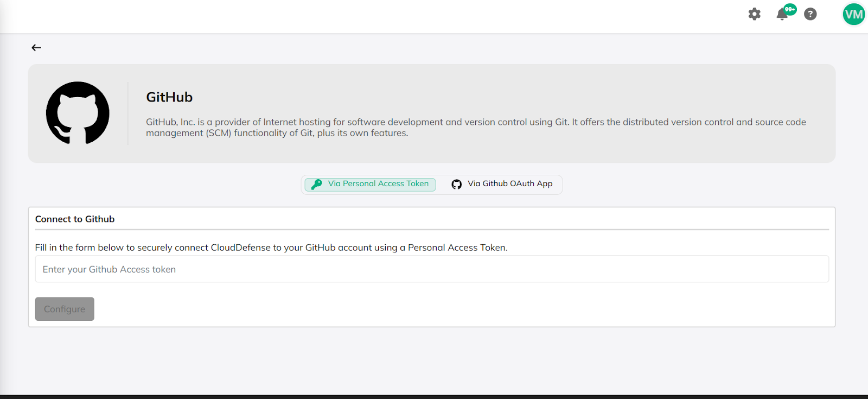Click the large GitHub logo

[78, 113]
